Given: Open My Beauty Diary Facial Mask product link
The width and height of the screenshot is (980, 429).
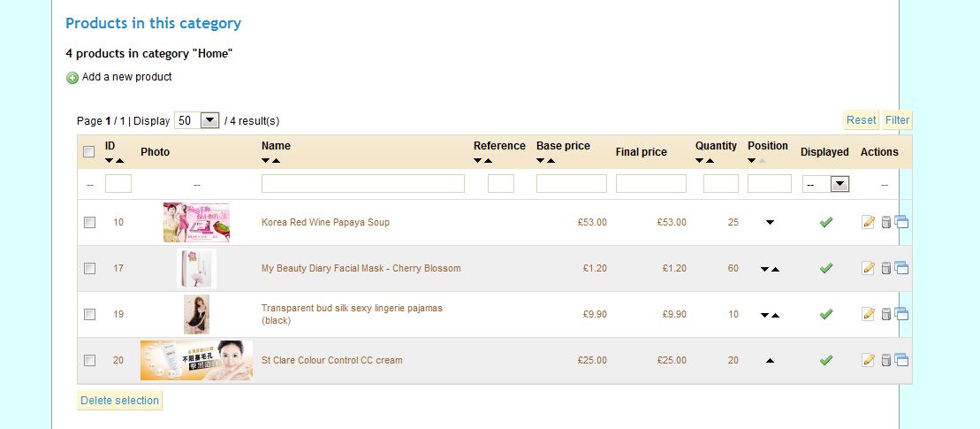Looking at the screenshot, I should click(361, 268).
